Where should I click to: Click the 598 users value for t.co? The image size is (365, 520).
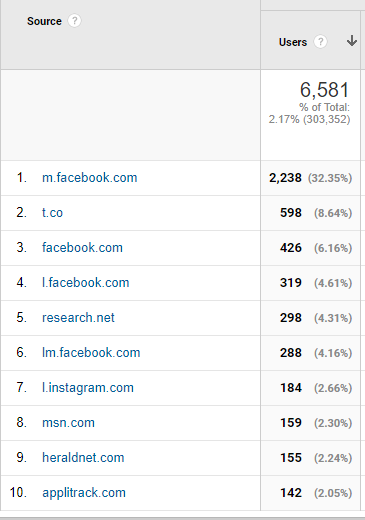tap(291, 213)
